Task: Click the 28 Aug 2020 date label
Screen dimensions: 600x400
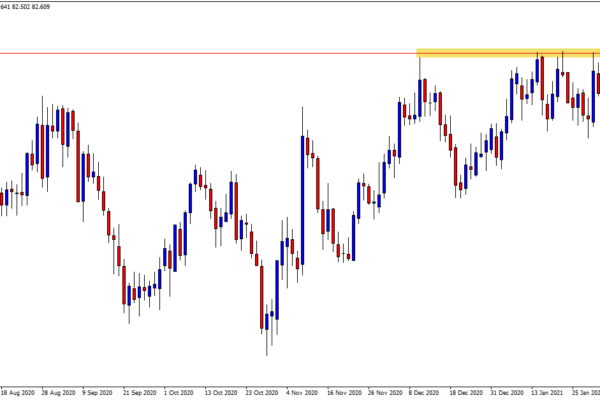Action: point(59,393)
